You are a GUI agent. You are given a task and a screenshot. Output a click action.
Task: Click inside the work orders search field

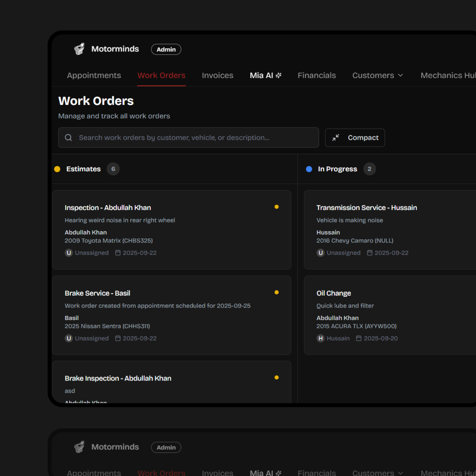pos(188,137)
